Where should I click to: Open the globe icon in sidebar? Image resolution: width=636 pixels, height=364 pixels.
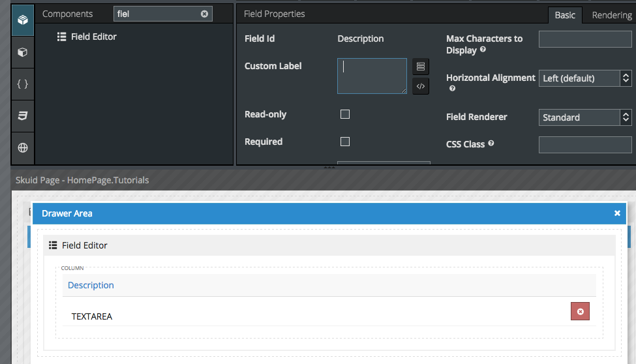(23, 148)
